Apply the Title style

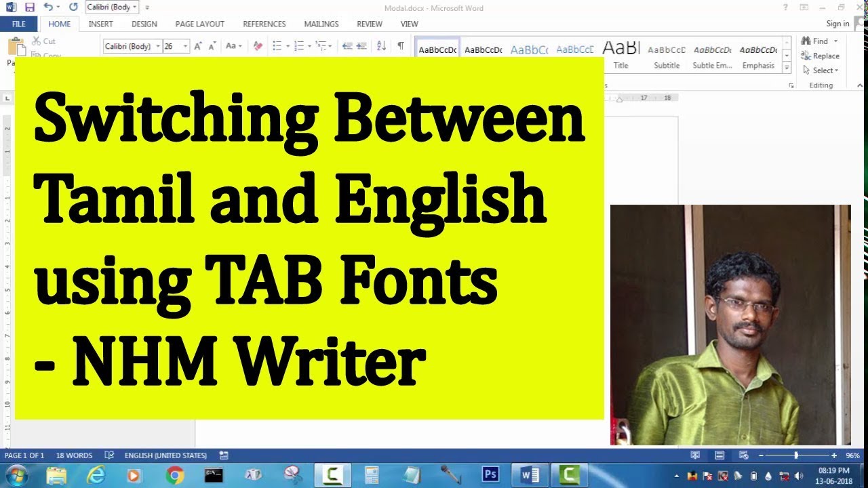point(621,56)
